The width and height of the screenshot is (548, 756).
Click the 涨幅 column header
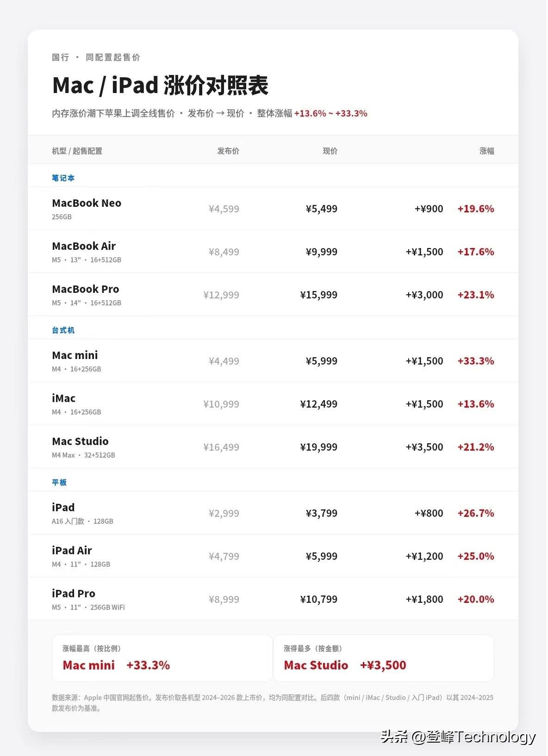[487, 151]
